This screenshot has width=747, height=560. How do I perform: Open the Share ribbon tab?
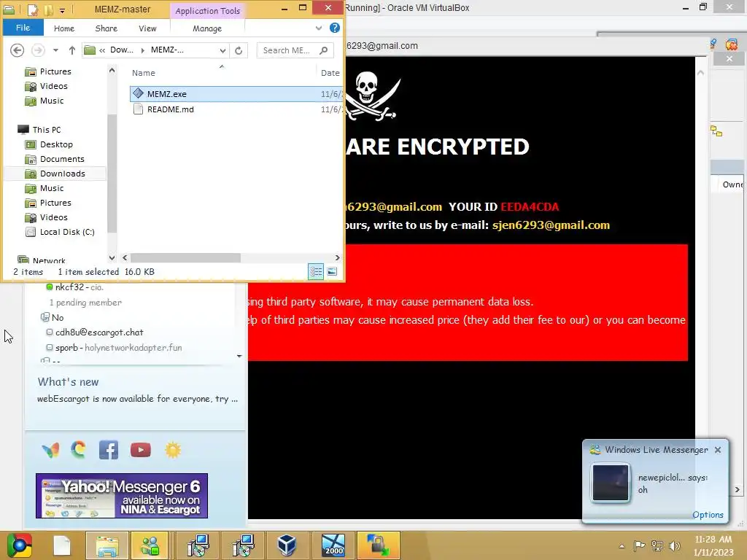pyautogui.click(x=107, y=28)
